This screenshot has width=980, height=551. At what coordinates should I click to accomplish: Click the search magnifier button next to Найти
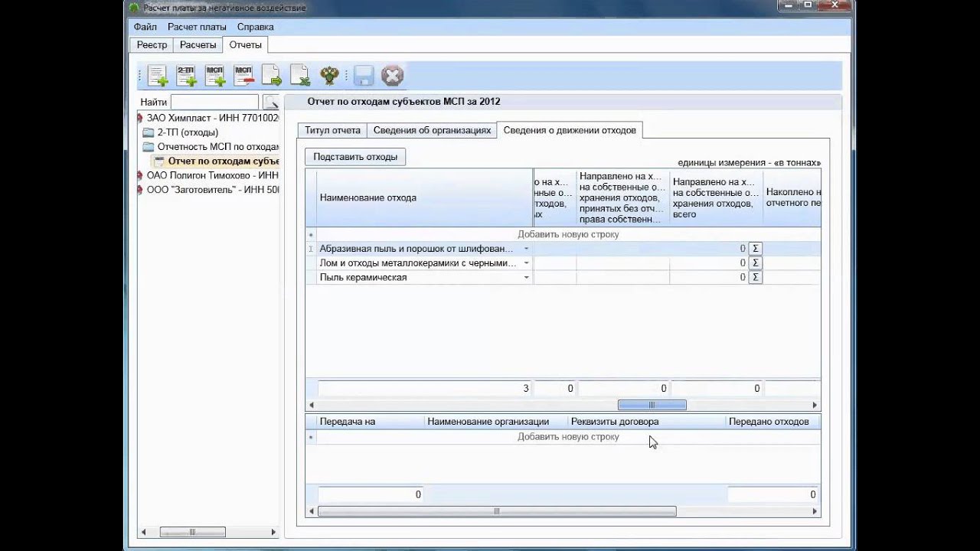pos(270,102)
